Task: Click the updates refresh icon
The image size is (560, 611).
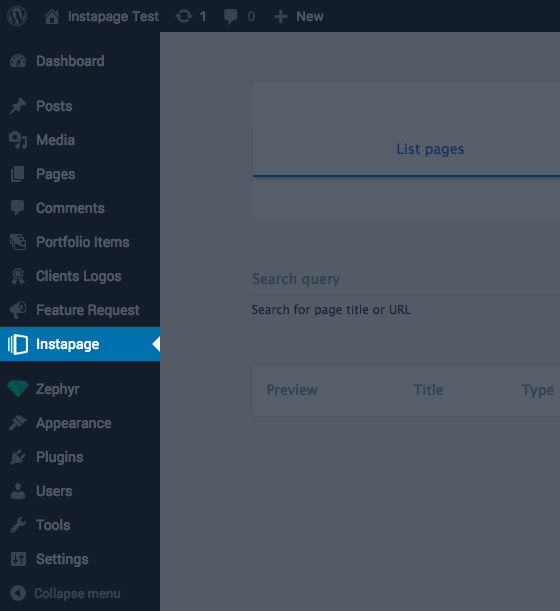Action: (184, 16)
